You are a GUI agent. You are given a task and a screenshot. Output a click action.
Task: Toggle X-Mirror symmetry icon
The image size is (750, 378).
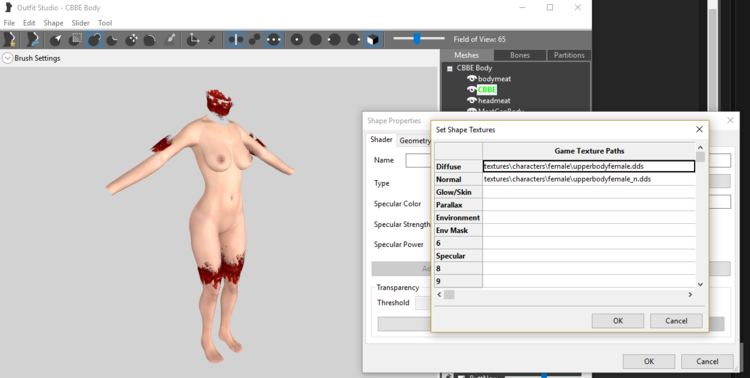coord(235,40)
